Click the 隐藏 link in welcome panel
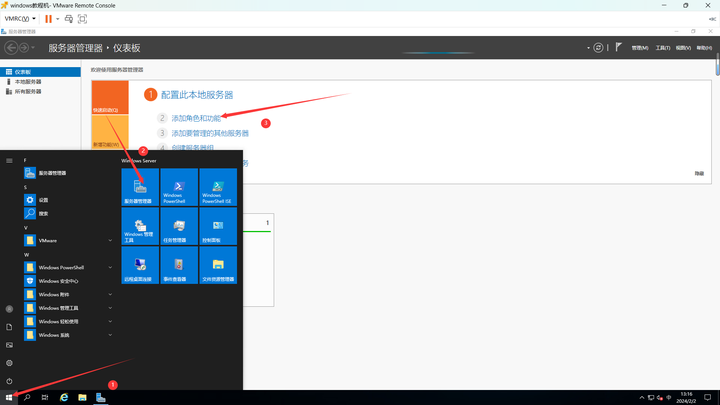Viewport: 720px width, 405px height. pyautogui.click(x=699, y=174)
